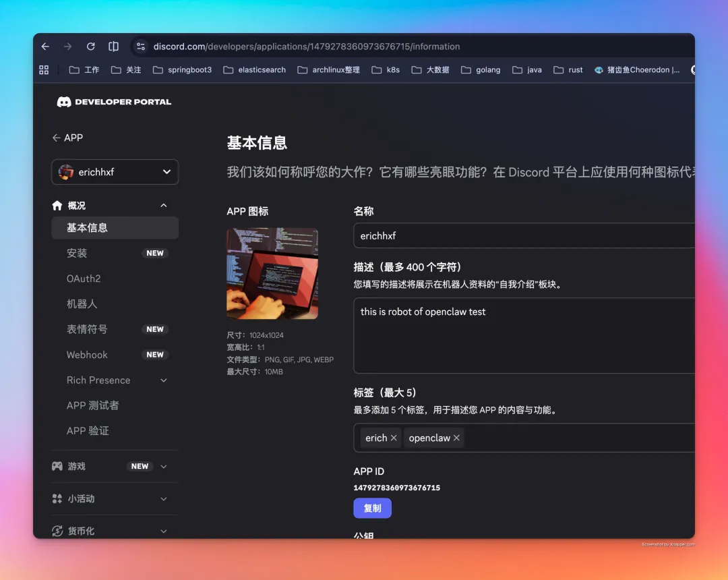Open the 机器人 sidebar page
This screenshot has height=580, width=728.
[x=82, y=303]
